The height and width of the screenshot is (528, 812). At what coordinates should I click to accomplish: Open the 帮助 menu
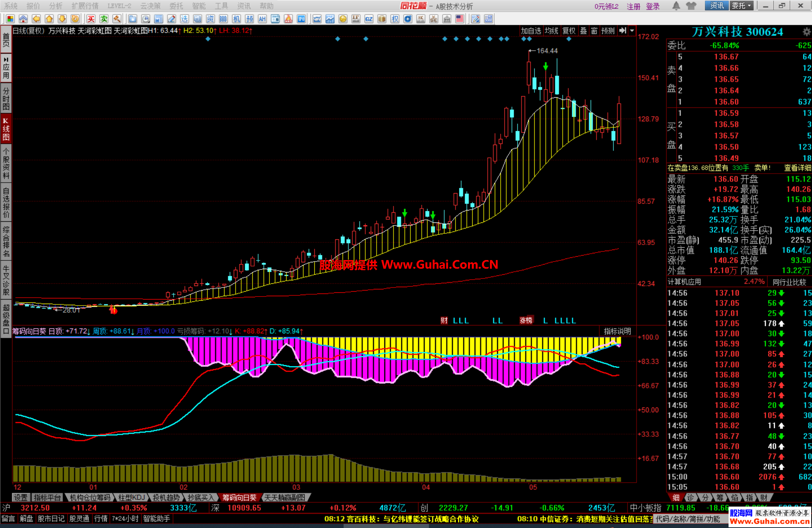point(267,6)
